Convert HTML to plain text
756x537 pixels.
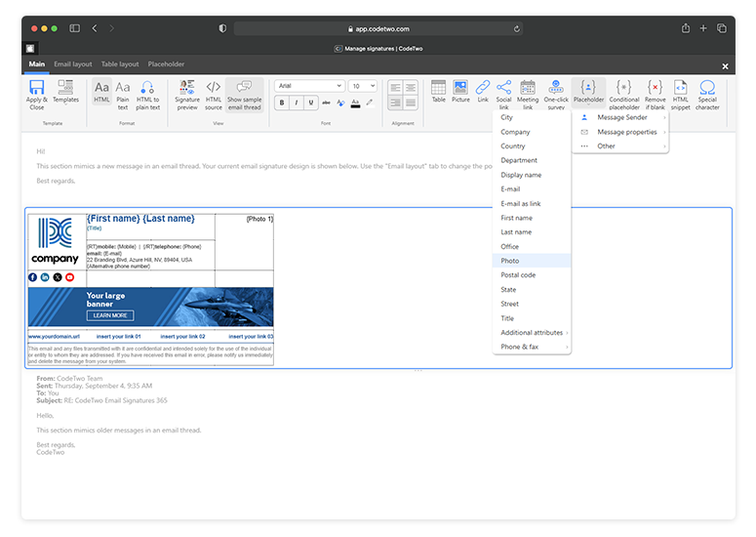147,95
